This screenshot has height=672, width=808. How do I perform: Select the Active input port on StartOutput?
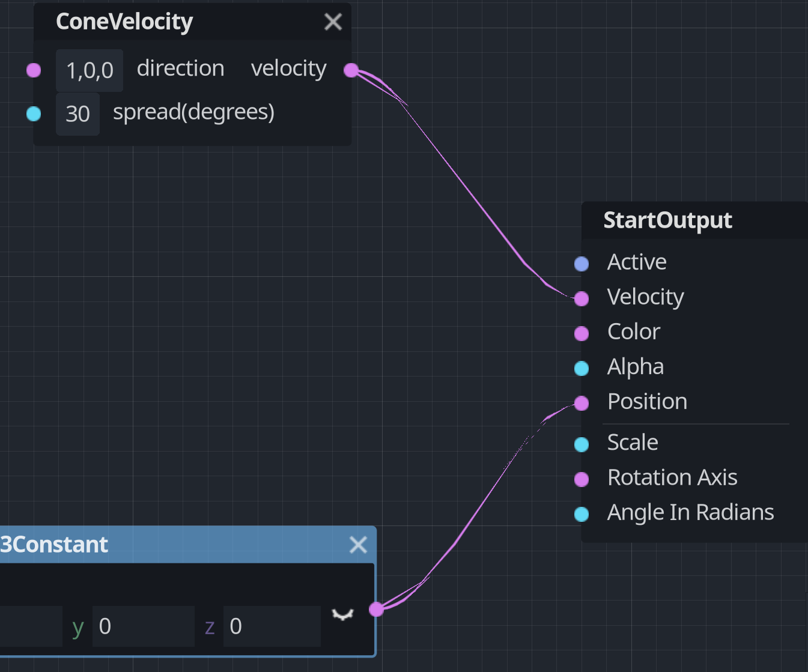[581, 264]
